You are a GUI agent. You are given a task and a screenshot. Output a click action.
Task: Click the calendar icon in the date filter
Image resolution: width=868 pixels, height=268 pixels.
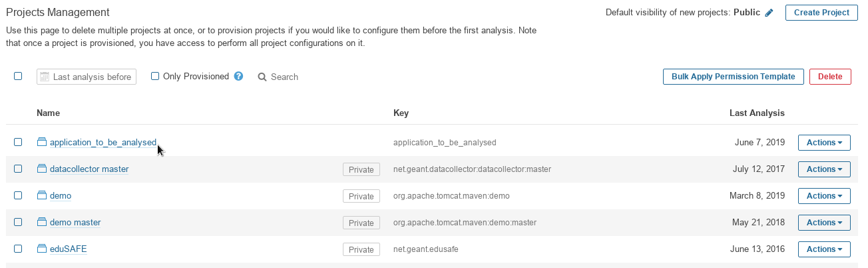tap(45, 77)
